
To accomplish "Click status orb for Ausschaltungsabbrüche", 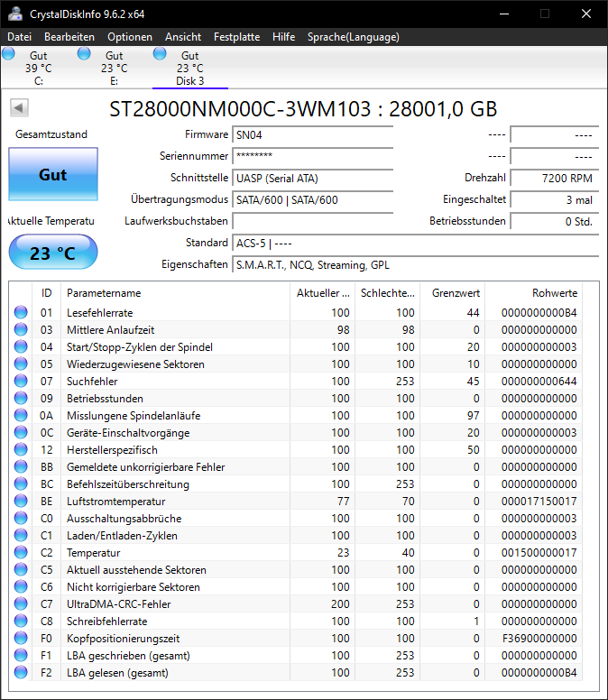I will click(21, 518).
